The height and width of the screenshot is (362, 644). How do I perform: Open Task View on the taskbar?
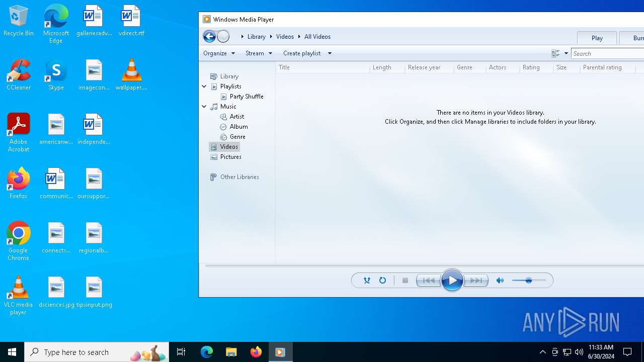[x=181, y=352]
